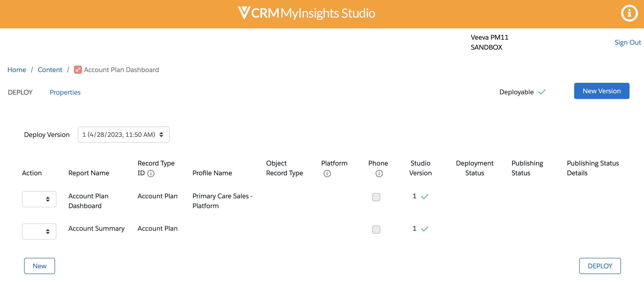The width and height of the screenshot is (644, 284).
Task: Click the Account Plan Dashboard breadcrumb icon
Action: (x=78, y=70)
